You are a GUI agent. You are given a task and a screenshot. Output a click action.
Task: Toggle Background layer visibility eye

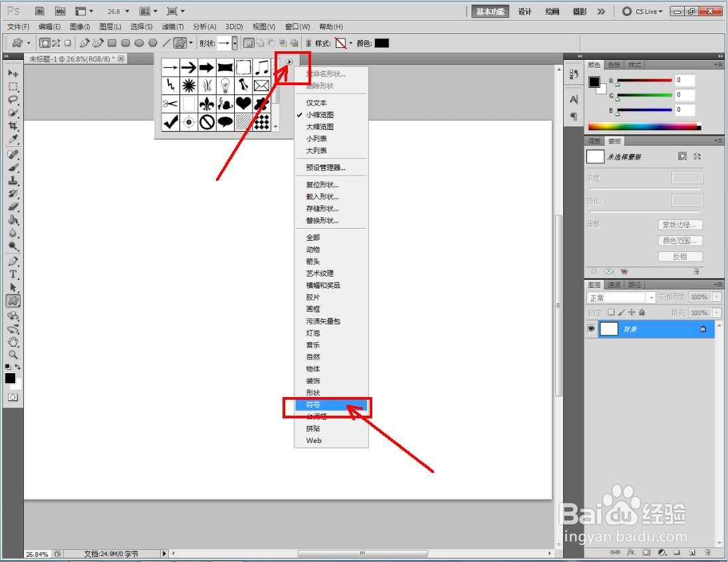[591, 329]
